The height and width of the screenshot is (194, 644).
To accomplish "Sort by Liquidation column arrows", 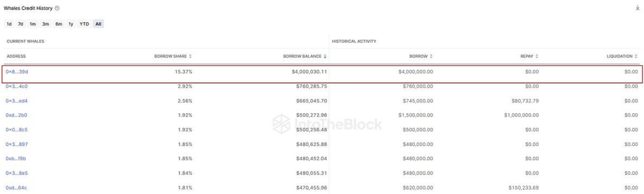I will pos(636,56).
